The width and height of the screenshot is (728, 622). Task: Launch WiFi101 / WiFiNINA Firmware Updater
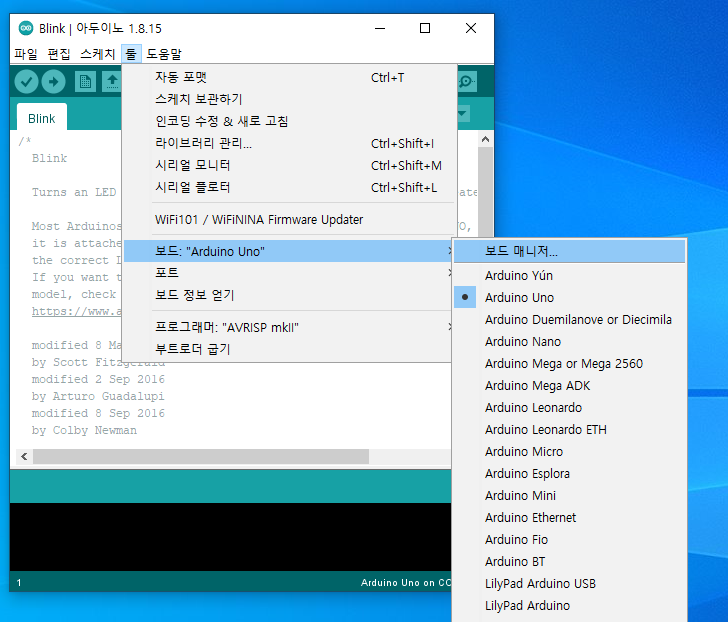tap(288, 220)
